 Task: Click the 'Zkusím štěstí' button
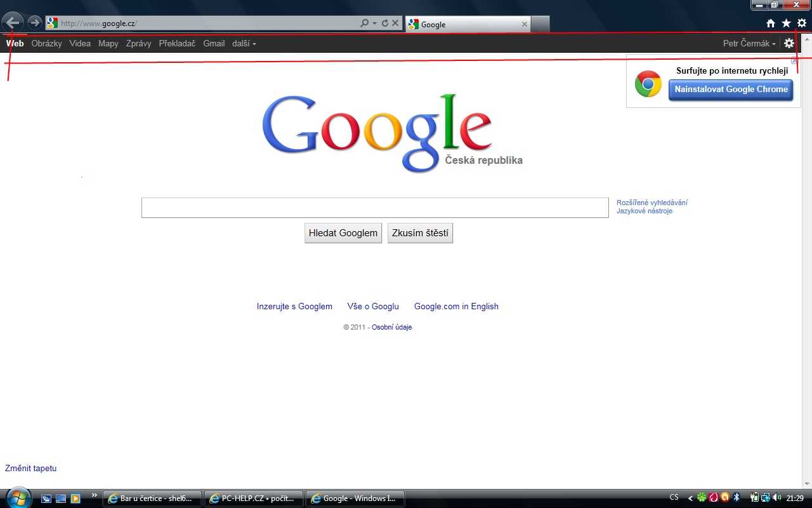pyautogui.click(x=420, y=233)
